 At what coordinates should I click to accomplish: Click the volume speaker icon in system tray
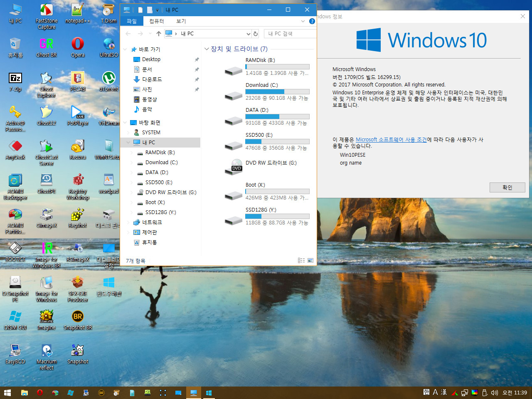tap(494, 393)
